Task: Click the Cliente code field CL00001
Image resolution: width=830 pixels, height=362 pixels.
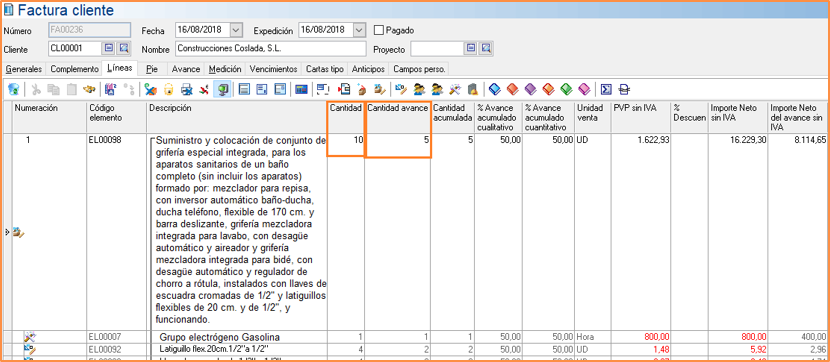Action: [75, 49]
